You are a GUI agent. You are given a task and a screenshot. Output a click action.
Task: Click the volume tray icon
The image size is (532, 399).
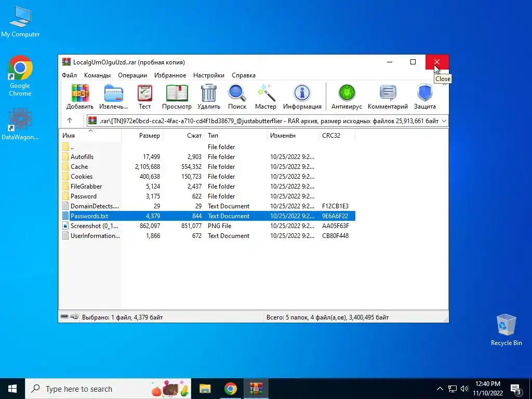[x=464, y=389]
